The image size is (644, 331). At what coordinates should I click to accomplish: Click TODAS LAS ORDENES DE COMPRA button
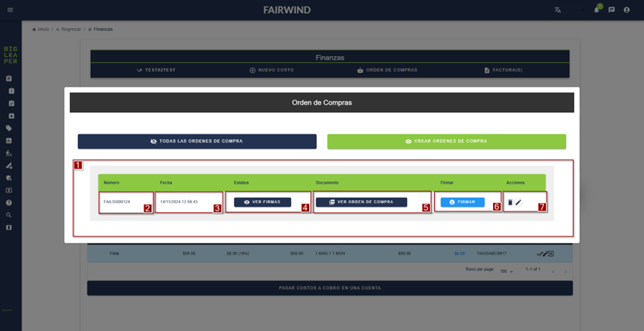tap(197, 141)
